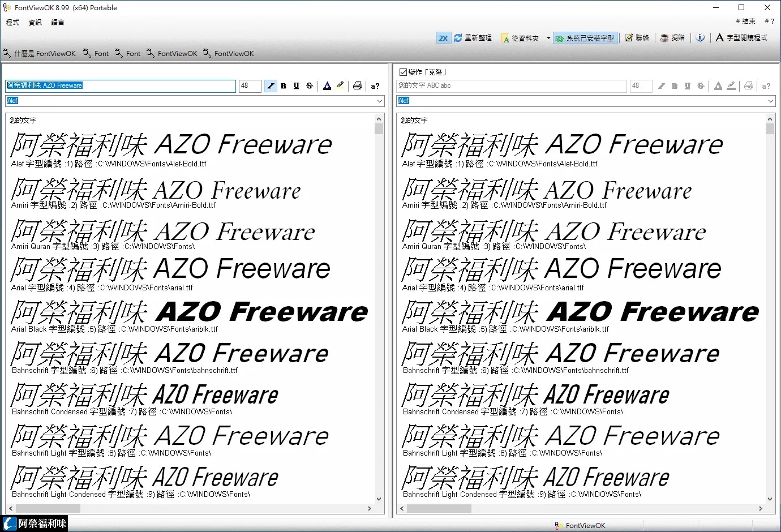Screen dimensions: 781x532
Task: Enable underline in left pane toolbar
Action: point(296,86)
